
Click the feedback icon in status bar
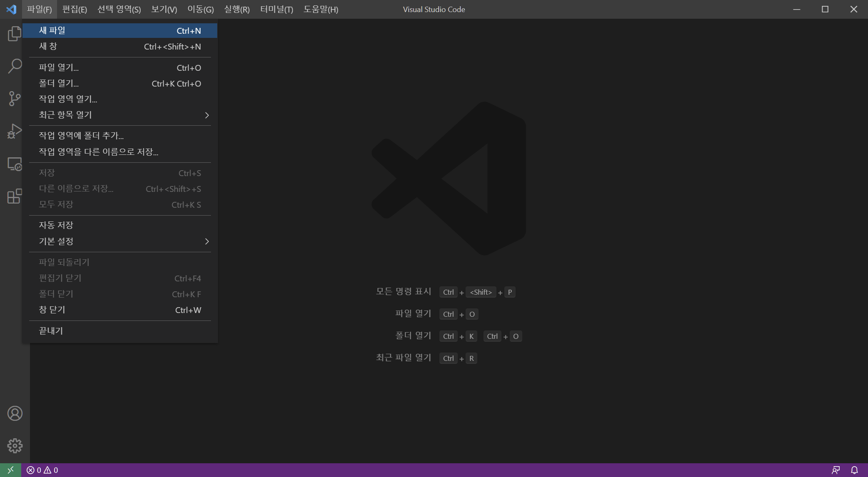click(x=836, y=470)
